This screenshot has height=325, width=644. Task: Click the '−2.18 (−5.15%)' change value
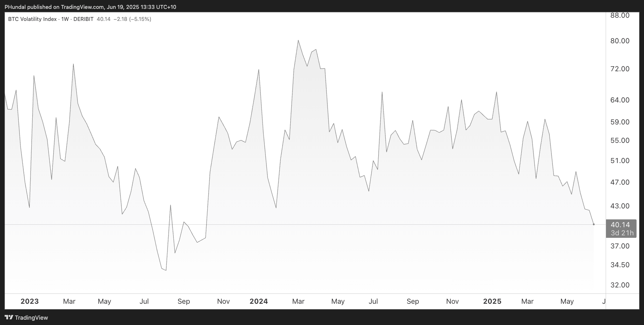pos(132,19)
